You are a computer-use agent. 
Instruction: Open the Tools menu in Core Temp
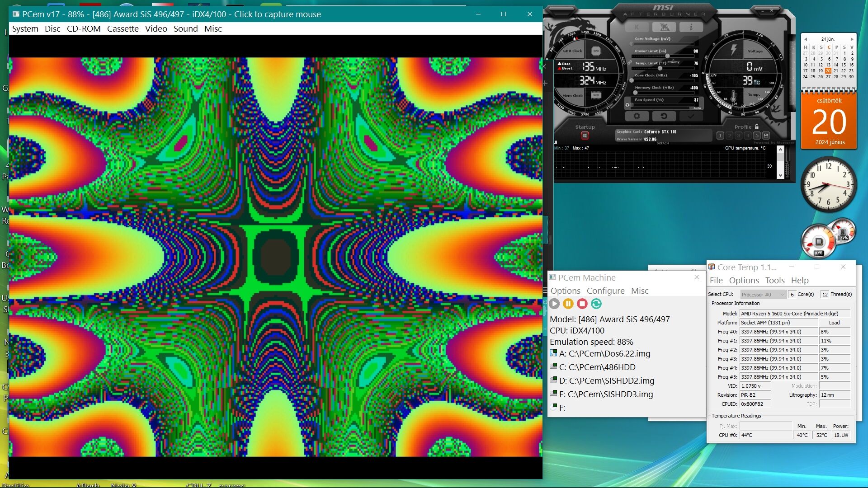click(x=774, y=281)
